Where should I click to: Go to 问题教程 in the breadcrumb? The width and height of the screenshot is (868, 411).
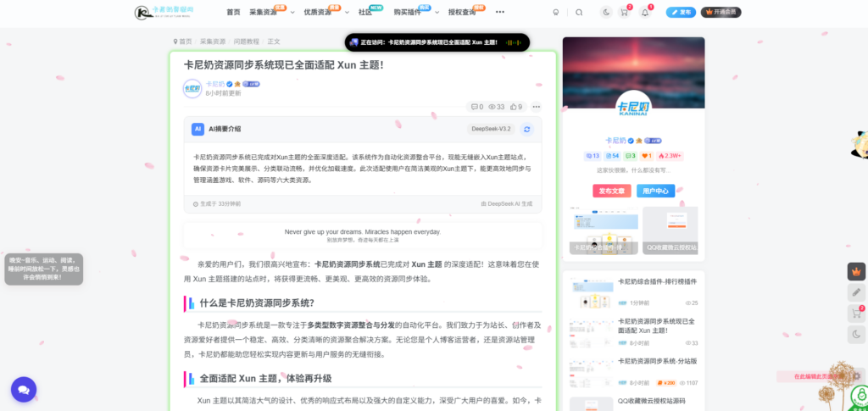point(247,42)
